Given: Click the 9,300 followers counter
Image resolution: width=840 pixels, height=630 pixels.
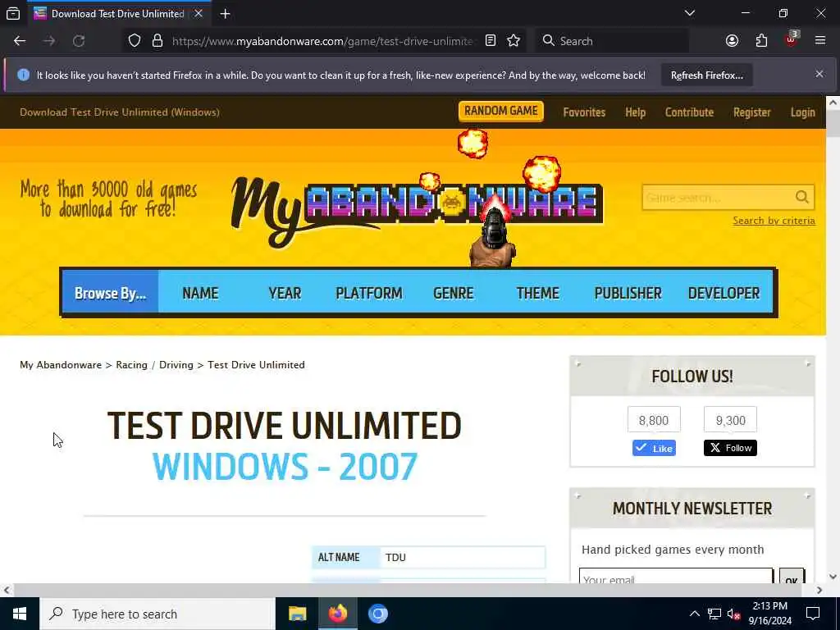Looking at the screenshot, I should click(x=730, y=420).
